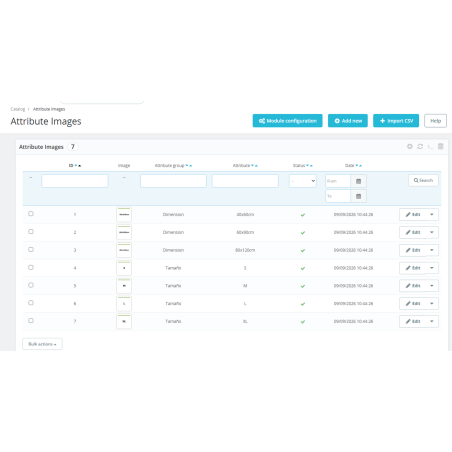Viewport: 452px width, 452px height.
Task: Open the database export icon in header
Action: tap(441, 146)
